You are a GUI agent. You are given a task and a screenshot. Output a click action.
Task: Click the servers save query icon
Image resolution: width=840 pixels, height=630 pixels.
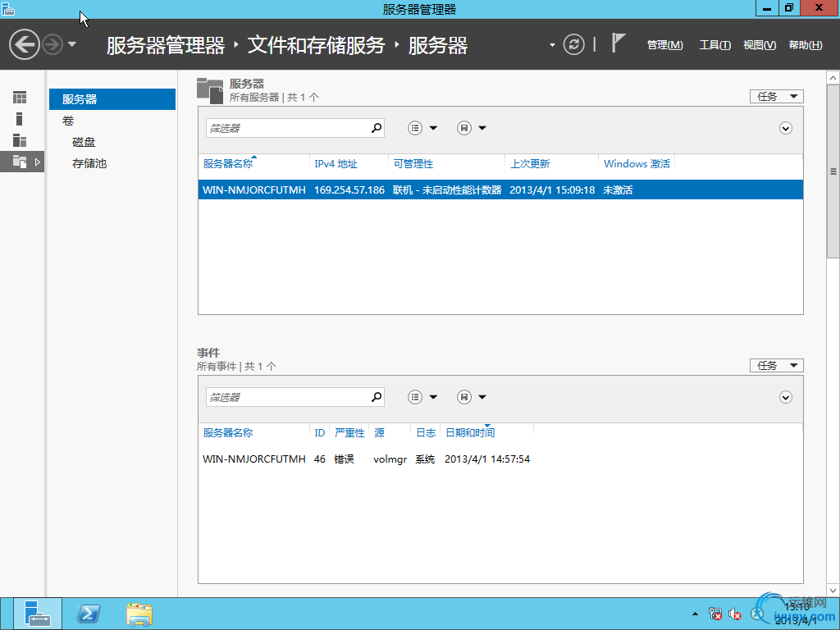pyautogui.click(x=464, y=128)
